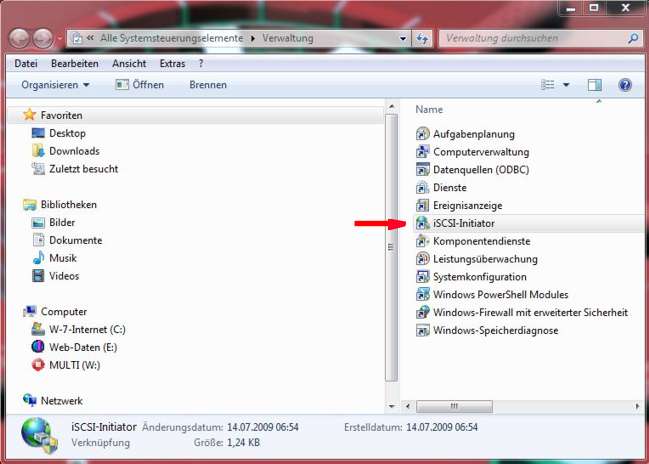Viewport: 649px width, 464px height.
Task: Click the Öffnen toolbar button
Action: pyautogui.click(x=139, y=85)
